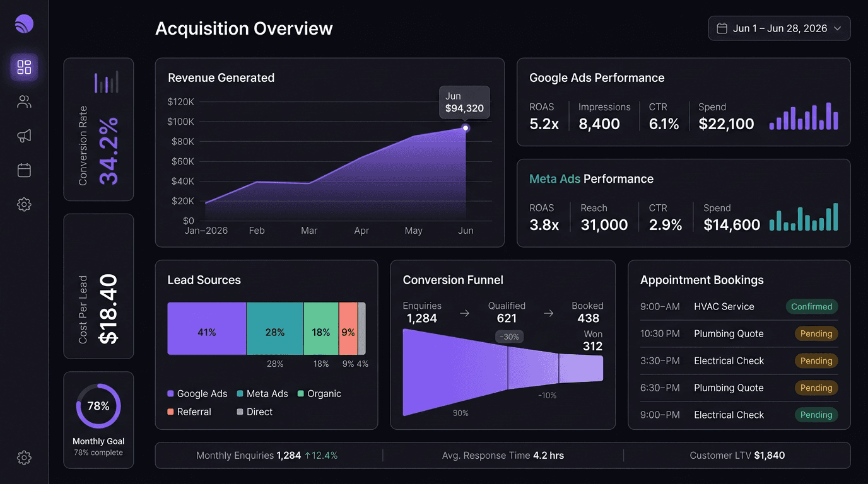Click the Google Ads Spend $22,100 value
Image resolution: width=868 pixels, height=484 pixels.
coord(726,124)
